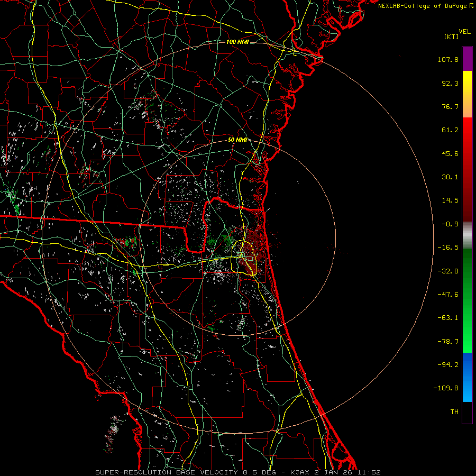Click the 92.3 velocity scale value
This screenshot has width=476, height=476.
(x=450, y=83)
